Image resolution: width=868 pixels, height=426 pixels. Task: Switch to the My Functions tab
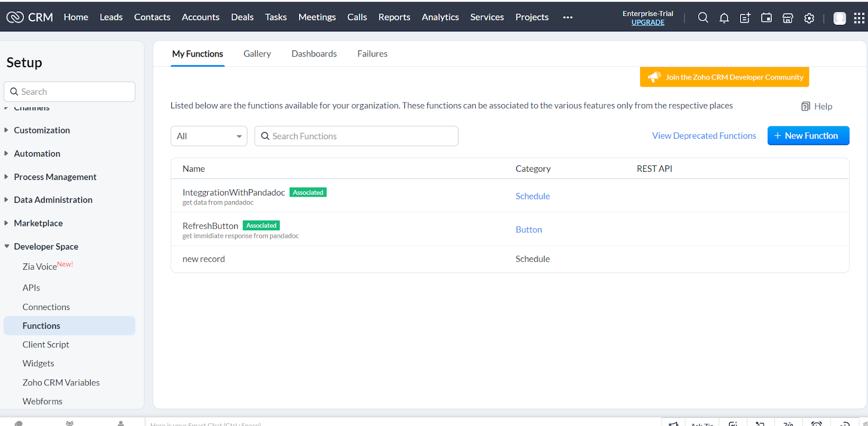(197, 54)
